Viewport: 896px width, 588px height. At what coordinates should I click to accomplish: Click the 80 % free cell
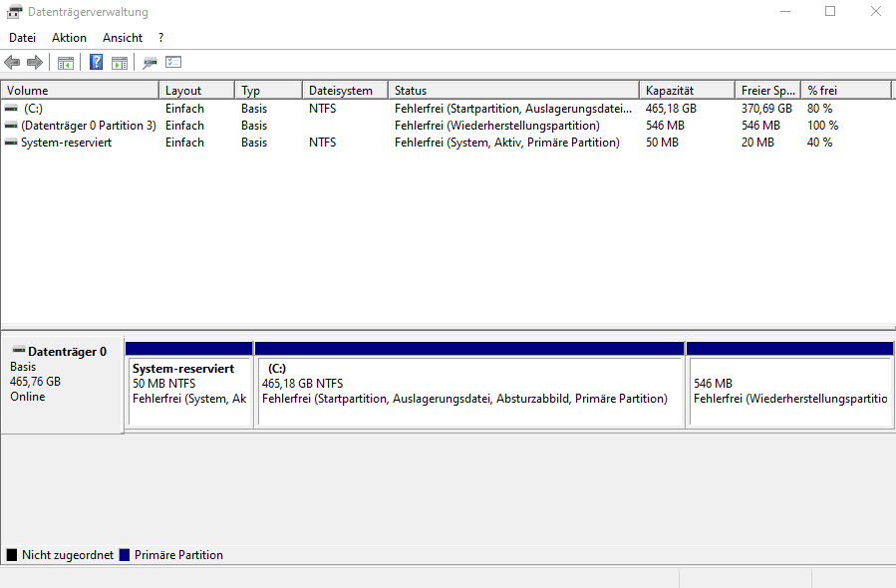(819, 108)
